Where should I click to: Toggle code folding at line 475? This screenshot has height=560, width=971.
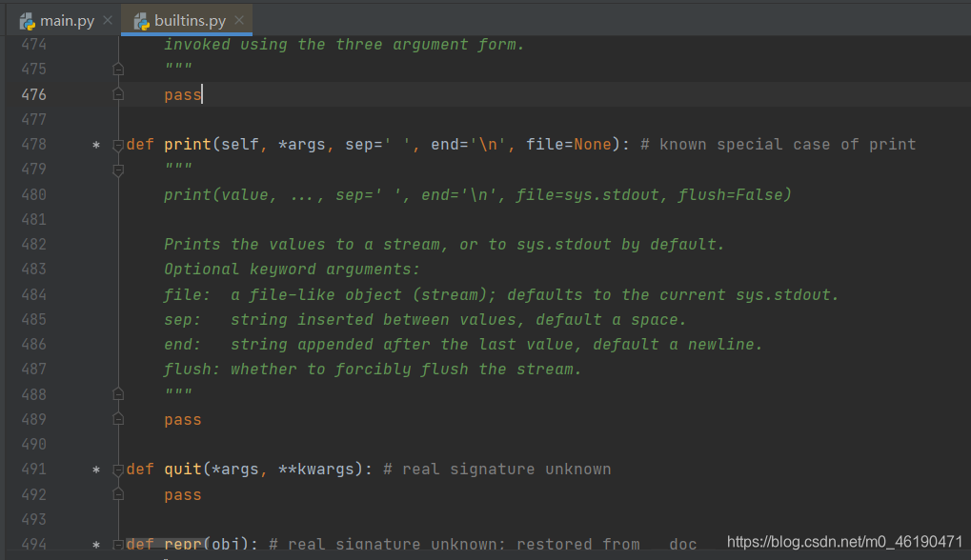(x=117, y=69)
